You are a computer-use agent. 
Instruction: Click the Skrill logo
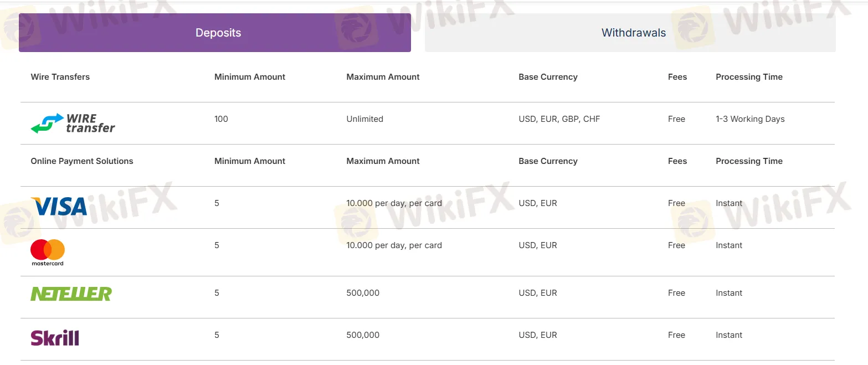point(55,337)
